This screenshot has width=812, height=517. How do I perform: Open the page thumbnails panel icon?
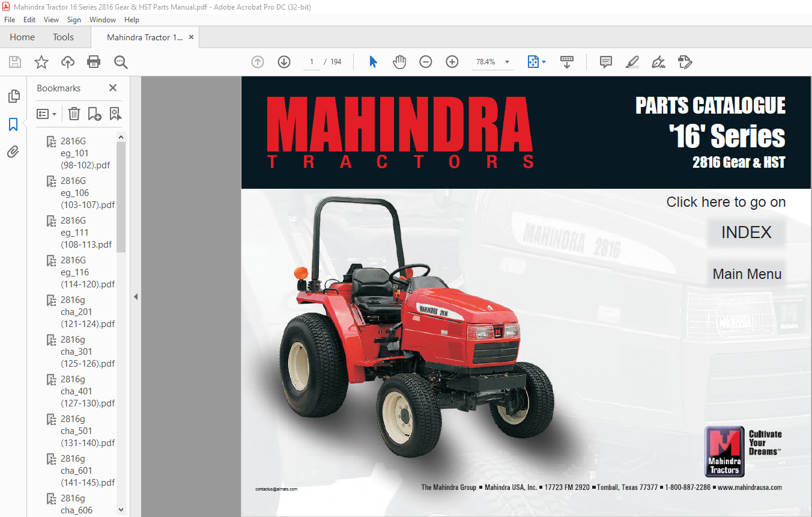pyautogui.click(x=13, y=97)
